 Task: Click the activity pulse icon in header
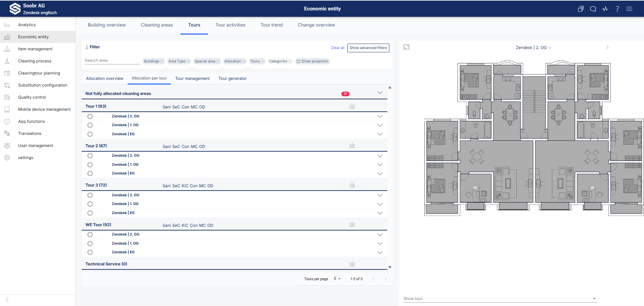click(x=605, y=9)
